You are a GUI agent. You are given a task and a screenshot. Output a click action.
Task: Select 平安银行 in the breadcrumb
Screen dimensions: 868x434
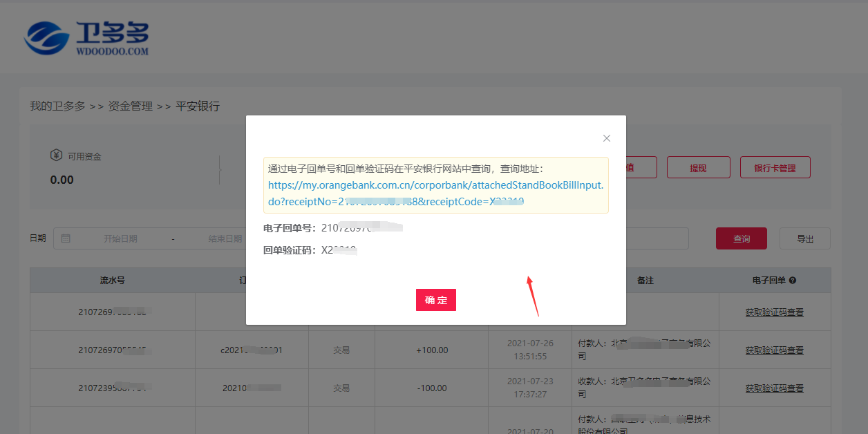tap(198, 106)
